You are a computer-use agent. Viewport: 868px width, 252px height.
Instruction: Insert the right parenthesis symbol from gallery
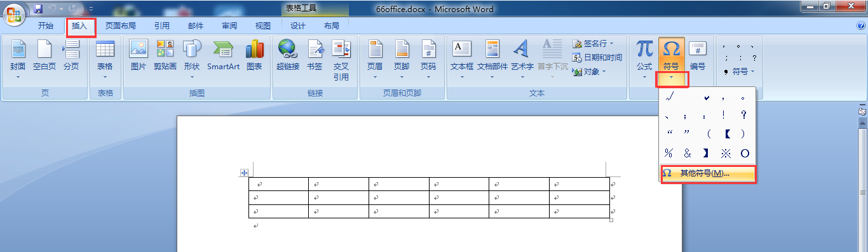[742, 134]
